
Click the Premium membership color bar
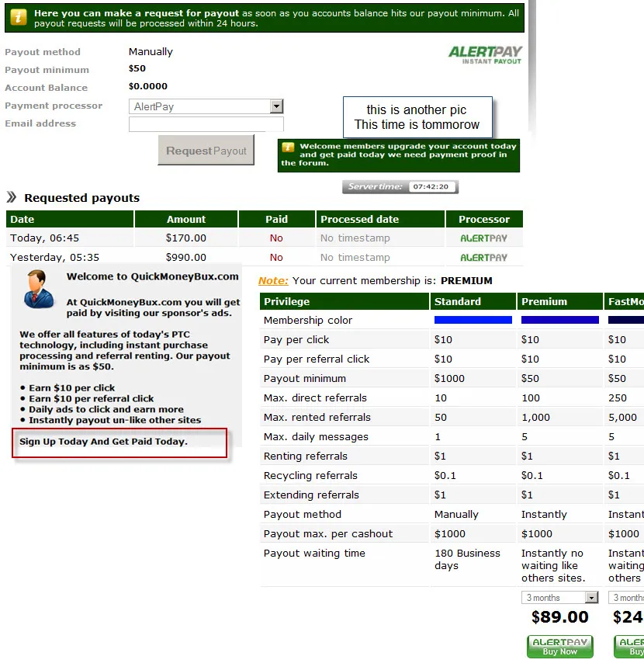coord(559,320)
